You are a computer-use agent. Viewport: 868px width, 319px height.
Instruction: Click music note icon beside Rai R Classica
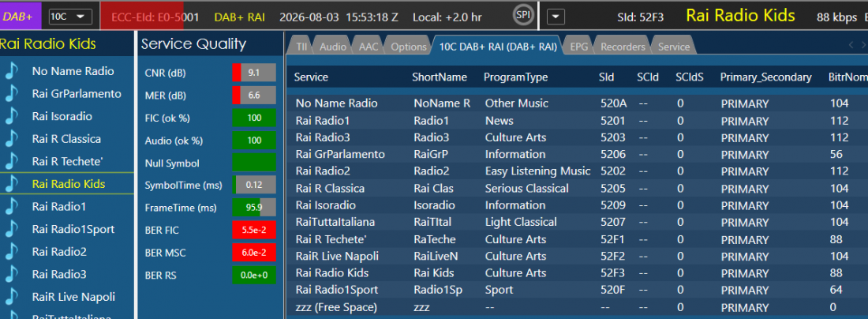tap(12, 139)
